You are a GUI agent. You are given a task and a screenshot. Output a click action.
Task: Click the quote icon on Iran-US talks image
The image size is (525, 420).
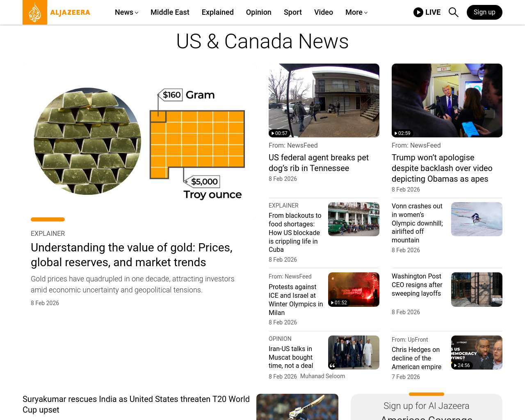333,365
